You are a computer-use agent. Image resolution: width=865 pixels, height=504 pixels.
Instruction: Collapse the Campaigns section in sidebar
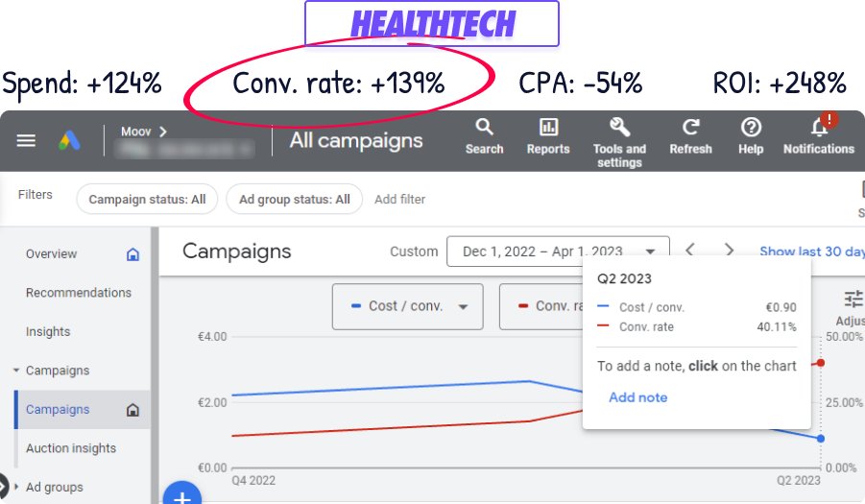[x=15, y=371]
